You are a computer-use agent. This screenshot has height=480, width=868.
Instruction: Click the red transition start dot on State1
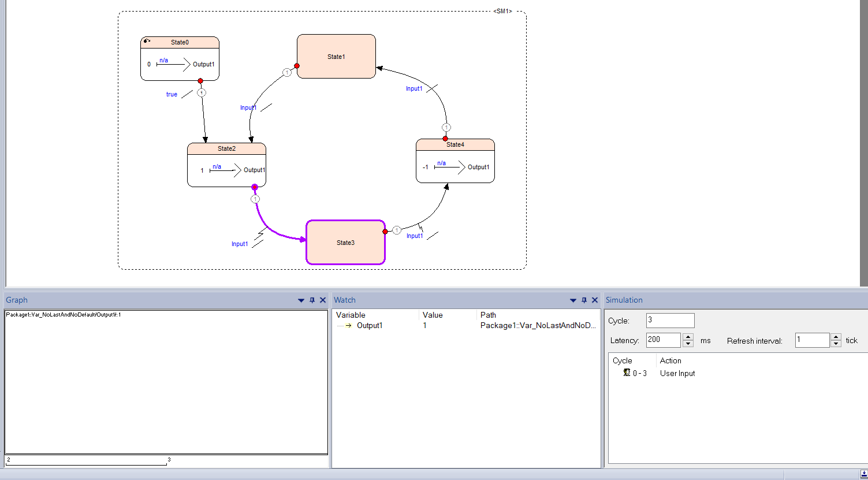point(297,66)
